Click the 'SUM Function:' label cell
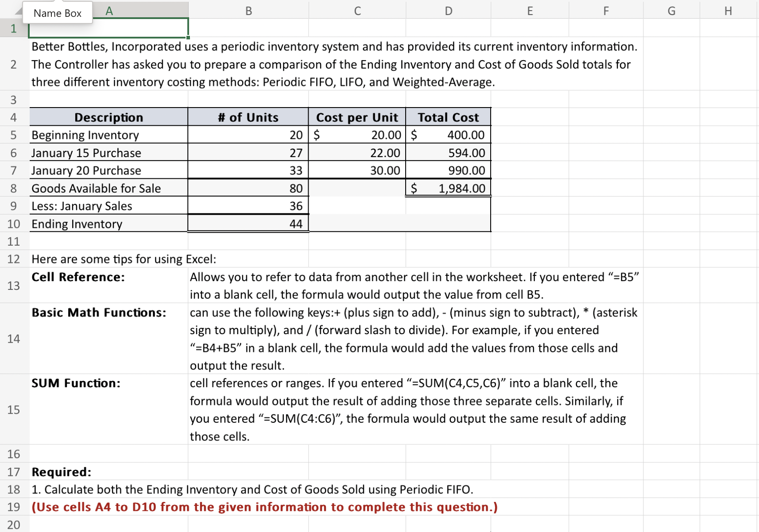 click(109, 409)
